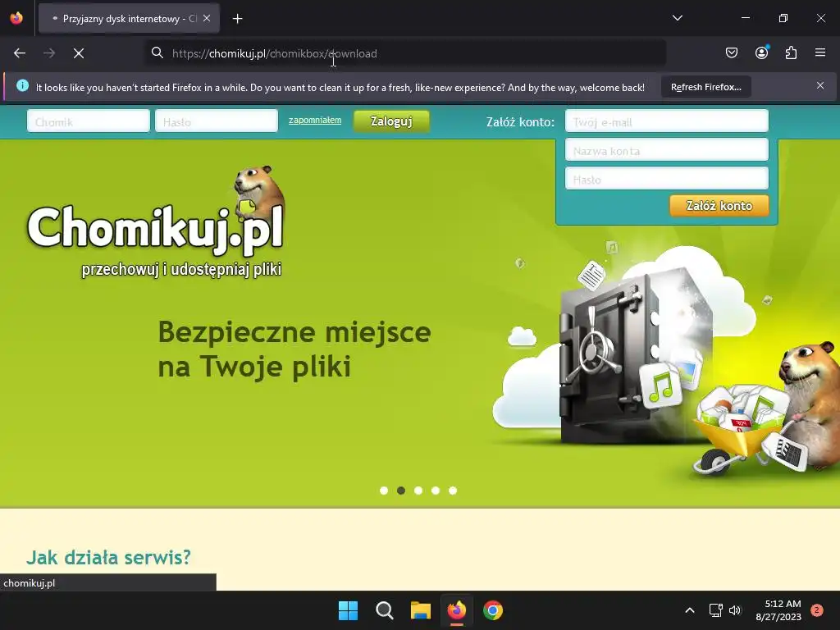Open the Firefox application menu
Screen dimensions: 840x630
pyautogui.click(x=820, y=53)
